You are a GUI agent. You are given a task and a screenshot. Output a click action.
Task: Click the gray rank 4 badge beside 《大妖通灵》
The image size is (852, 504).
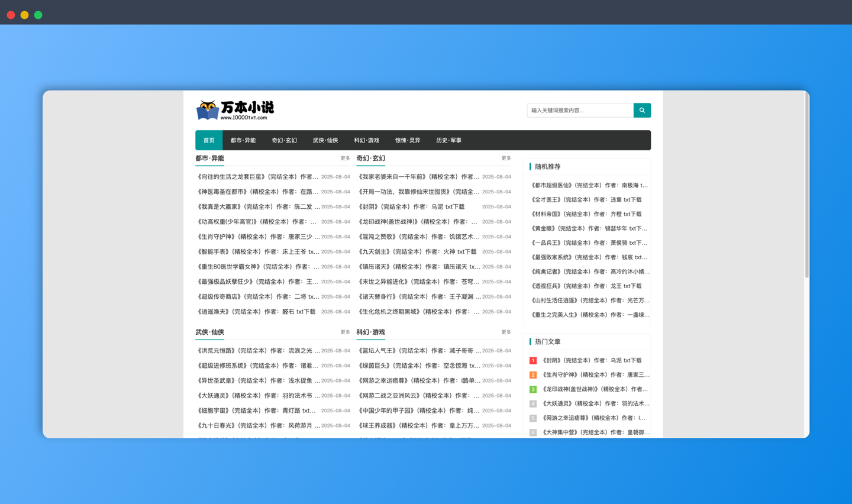pyautogui.click(x=532, y=403)
